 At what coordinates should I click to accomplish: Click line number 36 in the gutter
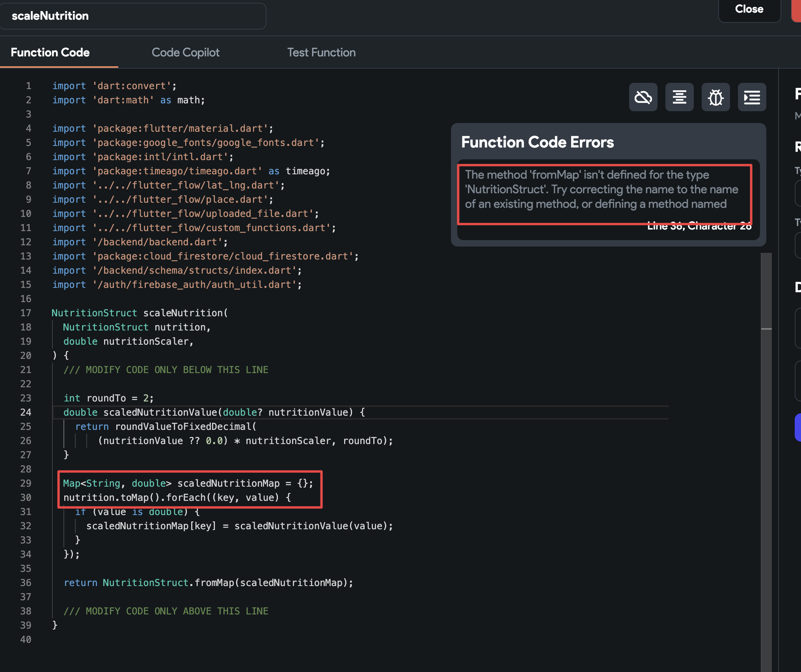pyautogui.click(x=26, y=582)
